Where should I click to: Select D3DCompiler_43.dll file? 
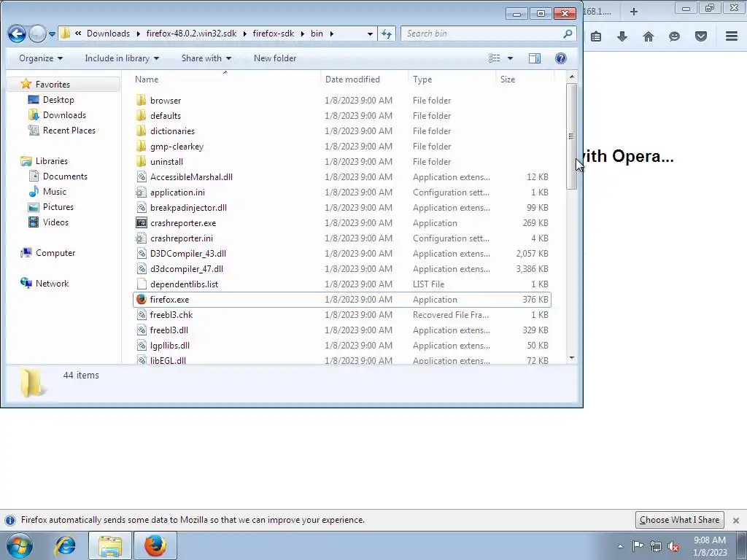click(x=187, y=253)
